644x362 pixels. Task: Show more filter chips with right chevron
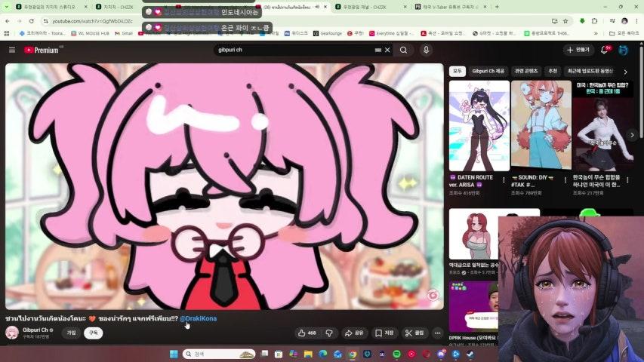click(626, 72)
